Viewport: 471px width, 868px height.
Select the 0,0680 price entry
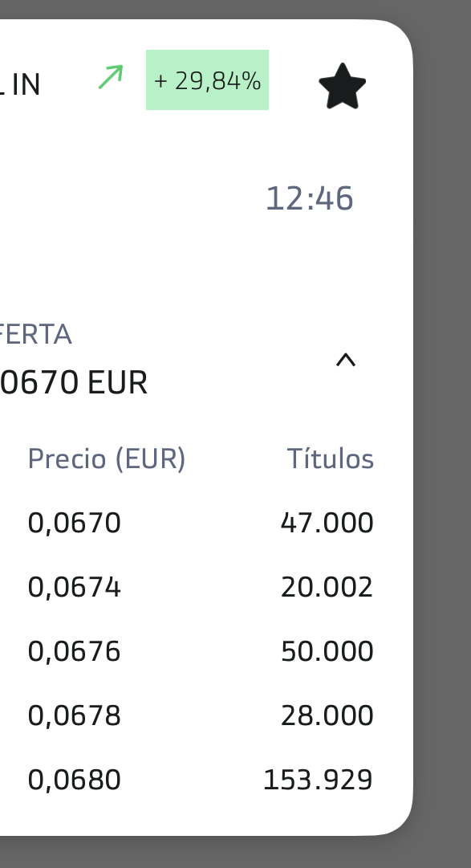74,779
